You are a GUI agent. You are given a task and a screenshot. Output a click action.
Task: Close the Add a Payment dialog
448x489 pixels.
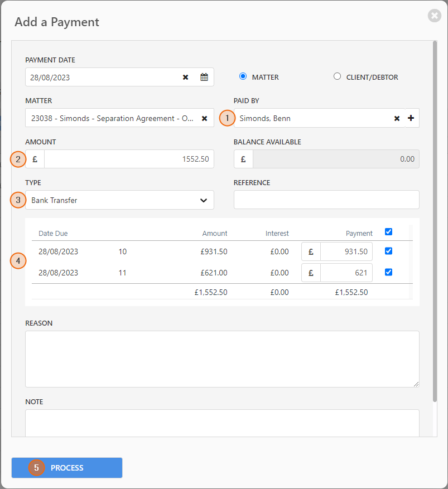[x=434, y=15]
